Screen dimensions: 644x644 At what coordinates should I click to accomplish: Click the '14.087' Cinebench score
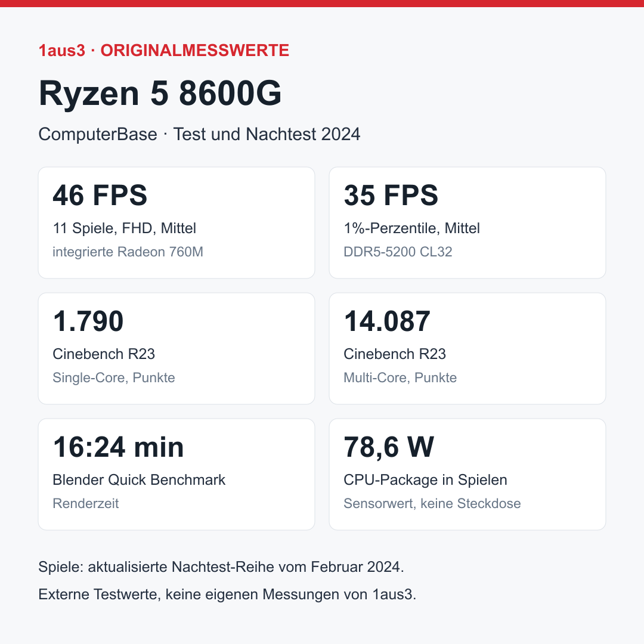pos(387,321)
